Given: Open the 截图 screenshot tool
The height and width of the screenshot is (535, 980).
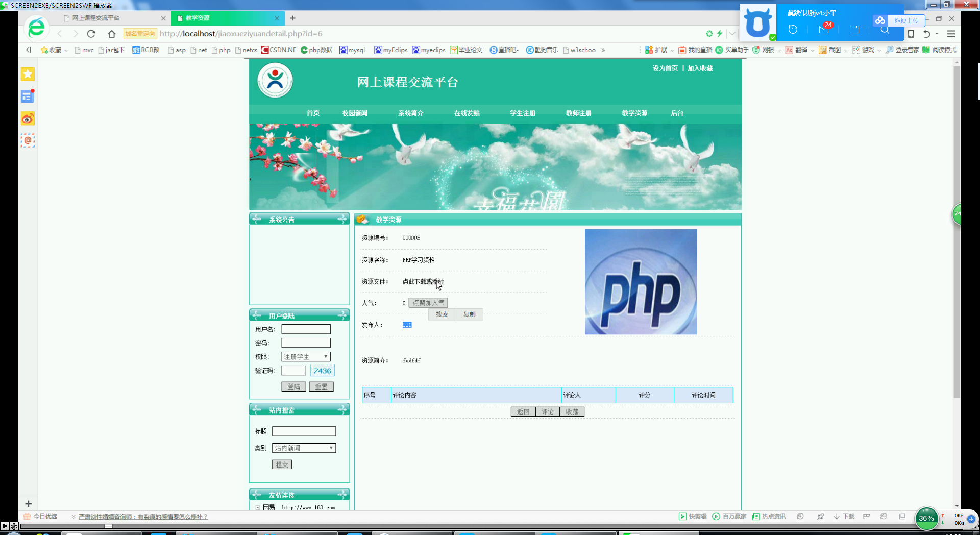Looking at the screenshot, I should [x=830, y=50].
